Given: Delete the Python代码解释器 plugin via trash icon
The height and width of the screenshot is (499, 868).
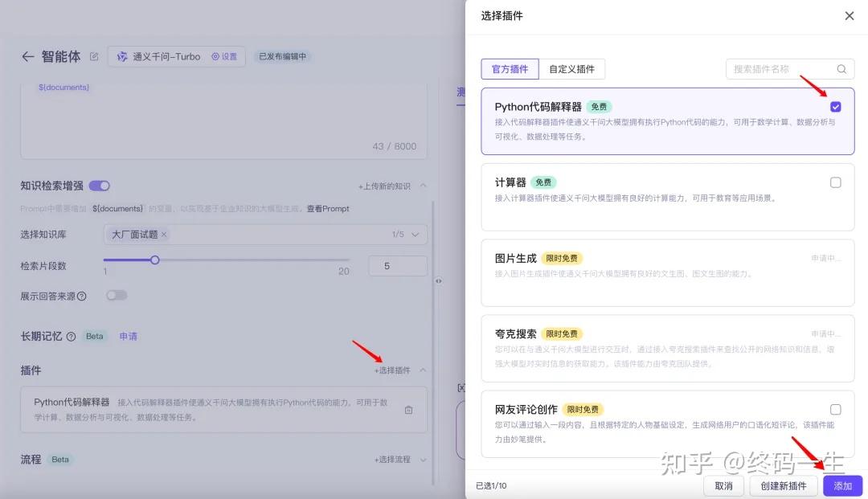Looking at the screenshot, I should tap(408, 410).
